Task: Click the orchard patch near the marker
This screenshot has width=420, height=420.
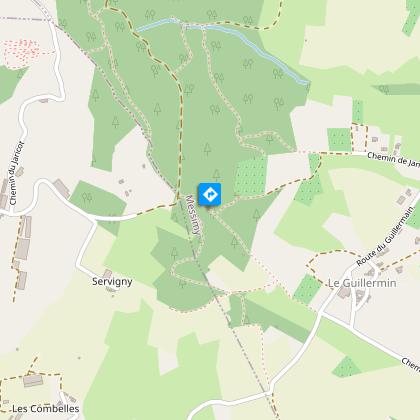Action: pos(251,176)
